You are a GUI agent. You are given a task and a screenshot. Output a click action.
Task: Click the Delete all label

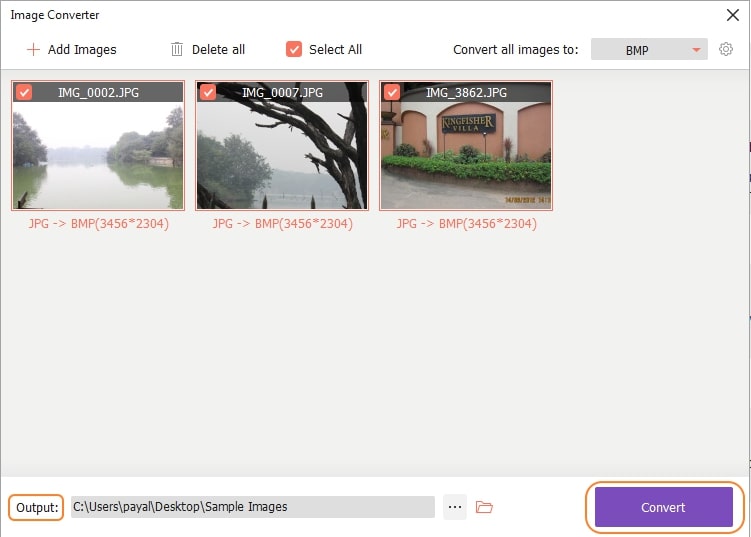click(218, 49)
